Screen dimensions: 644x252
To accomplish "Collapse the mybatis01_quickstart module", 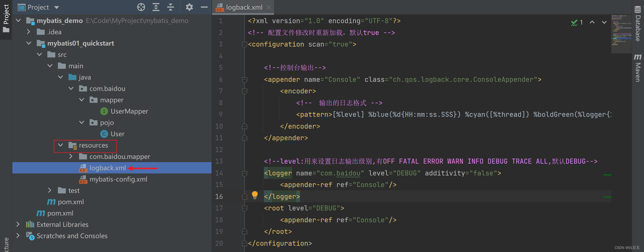I will point(29,43).
